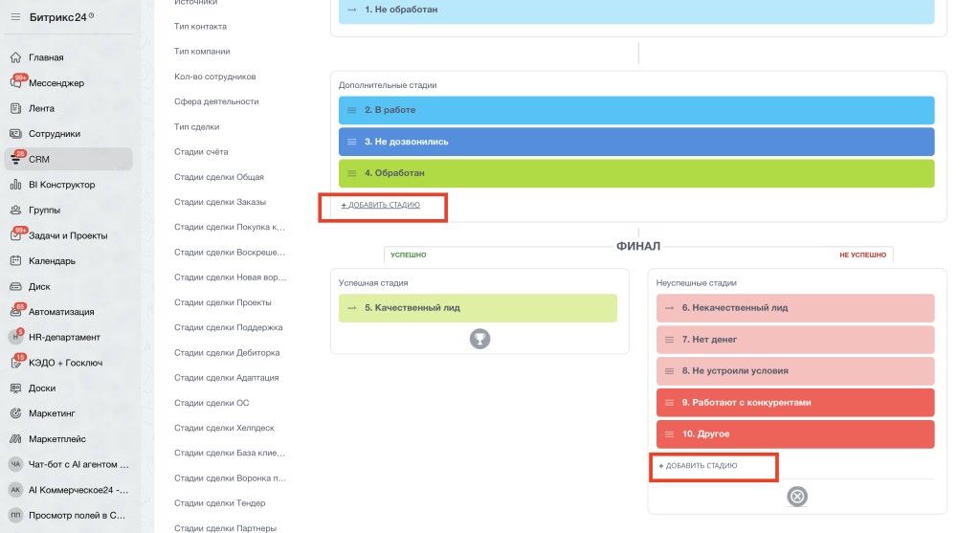Click the circled X icon under the failed stages
Image resolution: width=980 pixels, height=533 pixels.
tap(797, 496)
